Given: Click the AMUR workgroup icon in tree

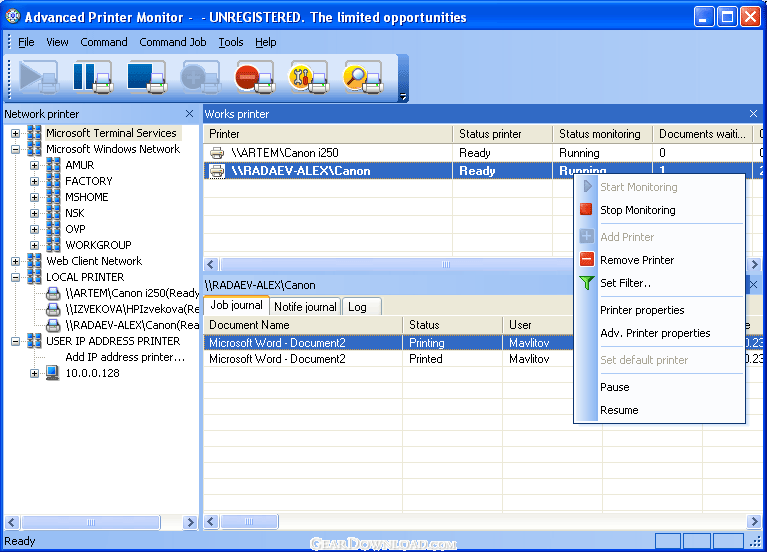Looking at the screenshot, I should click(x=53, y=165).
